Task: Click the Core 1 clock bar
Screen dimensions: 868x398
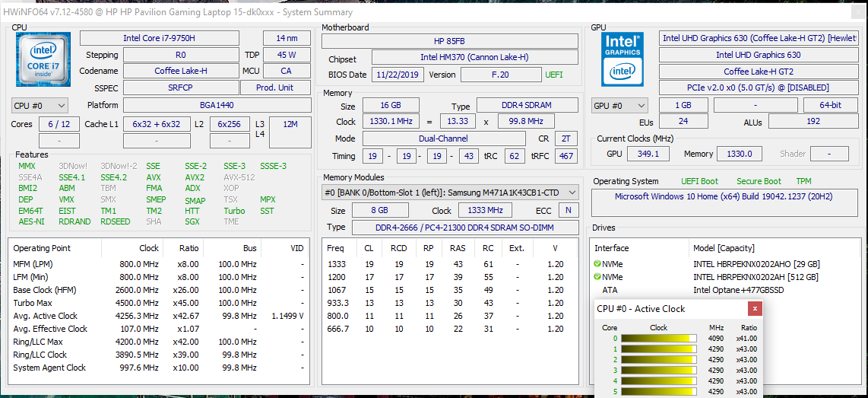Action: [659, 349]
